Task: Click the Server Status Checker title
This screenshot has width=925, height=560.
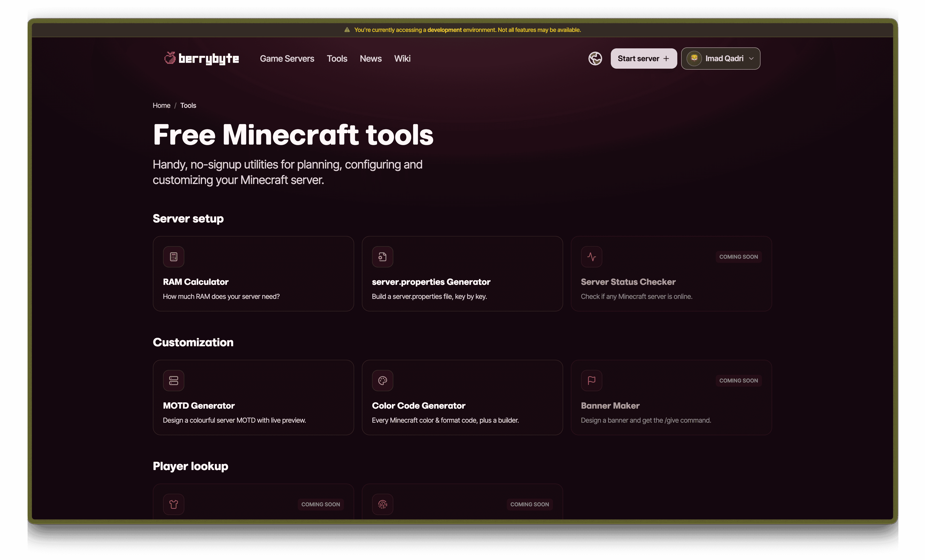Action: click(x=628, y=282)
